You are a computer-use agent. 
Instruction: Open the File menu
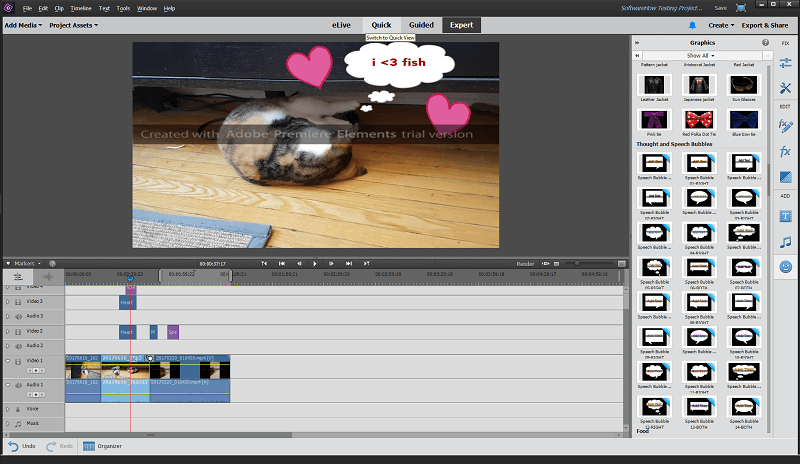(27, 8)
